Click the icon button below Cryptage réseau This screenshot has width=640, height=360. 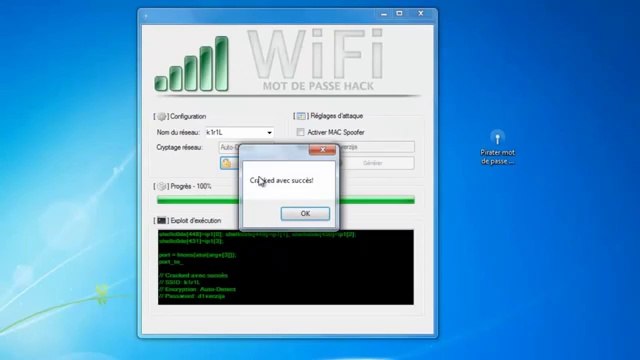pyautogui.click(x=229, y=163)
